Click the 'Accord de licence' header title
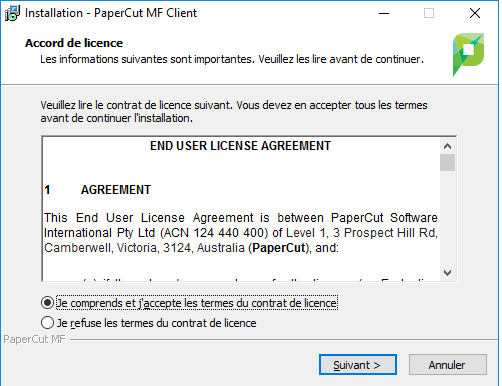Screen dimensions: 502x386 click(x=74, y=43)
